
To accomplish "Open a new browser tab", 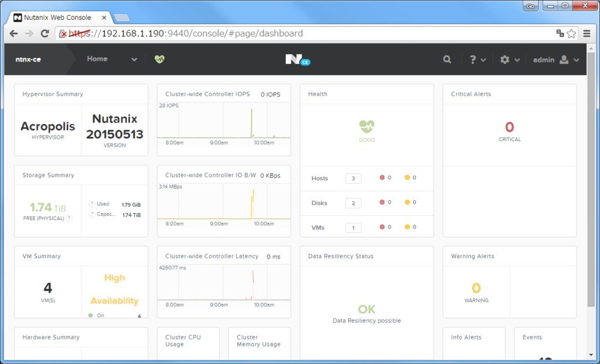I will point(122,18).
